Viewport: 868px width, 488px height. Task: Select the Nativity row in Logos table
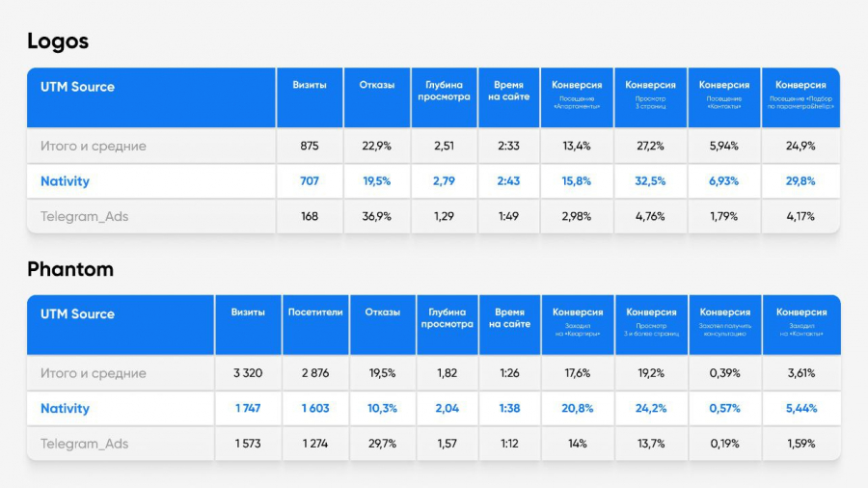[x=433, y=181]
